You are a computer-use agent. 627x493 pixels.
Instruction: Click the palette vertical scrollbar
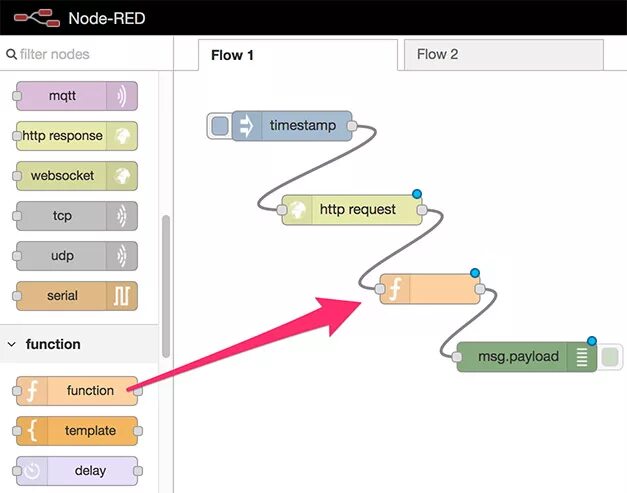coord(166,286)
